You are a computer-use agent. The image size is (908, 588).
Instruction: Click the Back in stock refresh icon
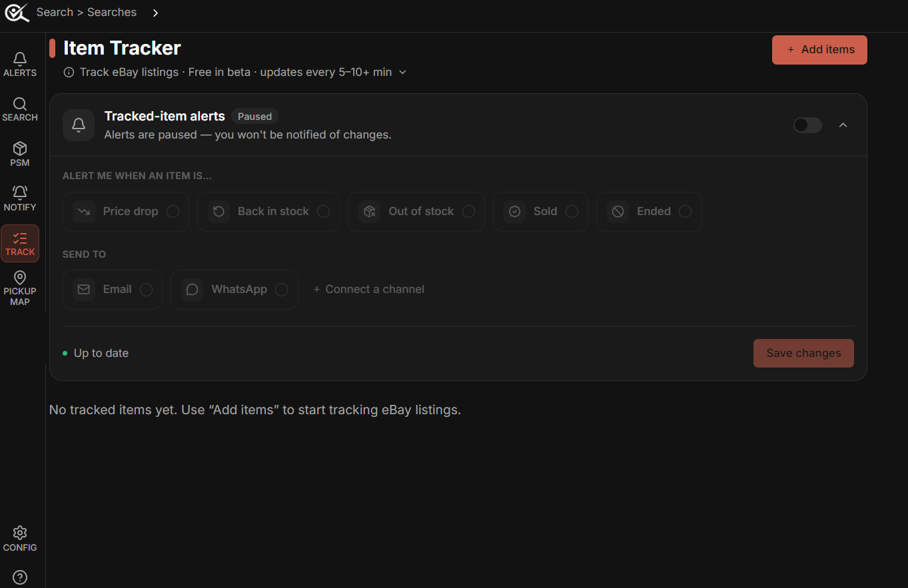coord(219,212)
